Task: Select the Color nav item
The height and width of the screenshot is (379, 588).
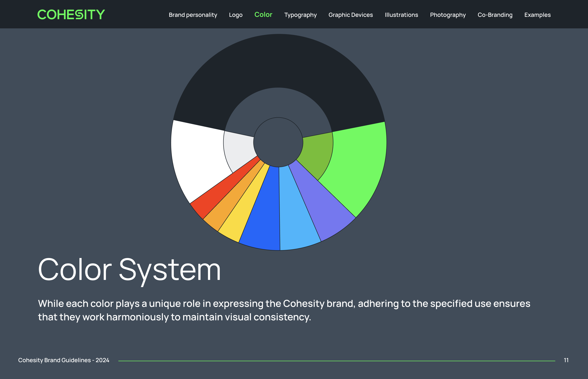Action: (263, 14)
